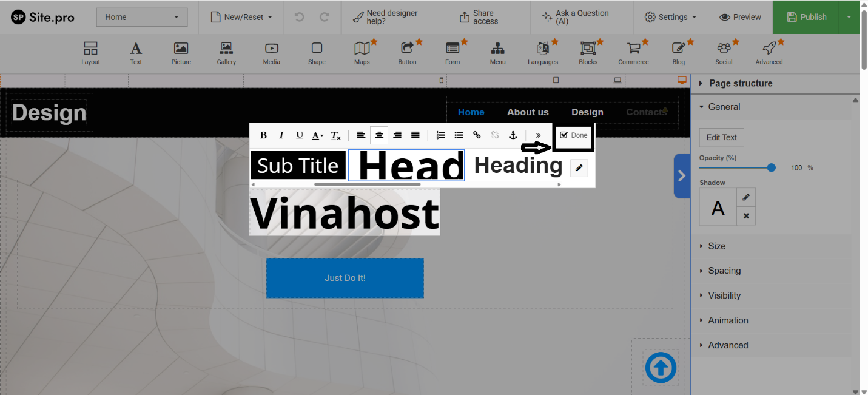Click the insert link icon
This screenshot has height=395, width=868.
pyautogui.click(x=477, y=135)
